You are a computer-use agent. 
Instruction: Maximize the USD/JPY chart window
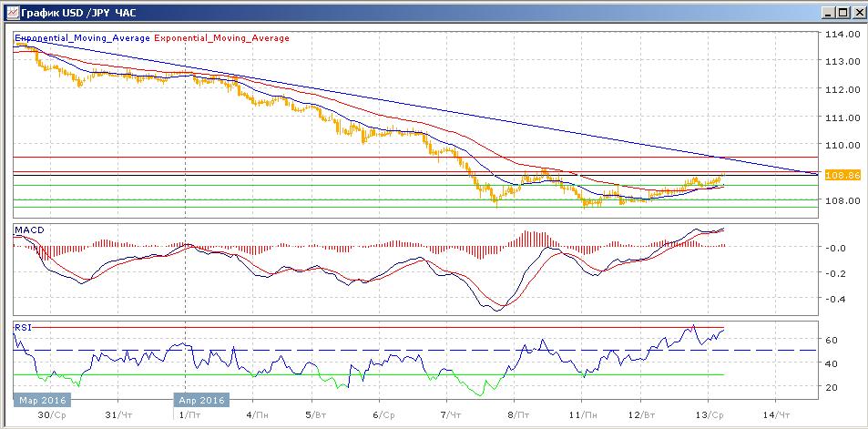point(842,11)
